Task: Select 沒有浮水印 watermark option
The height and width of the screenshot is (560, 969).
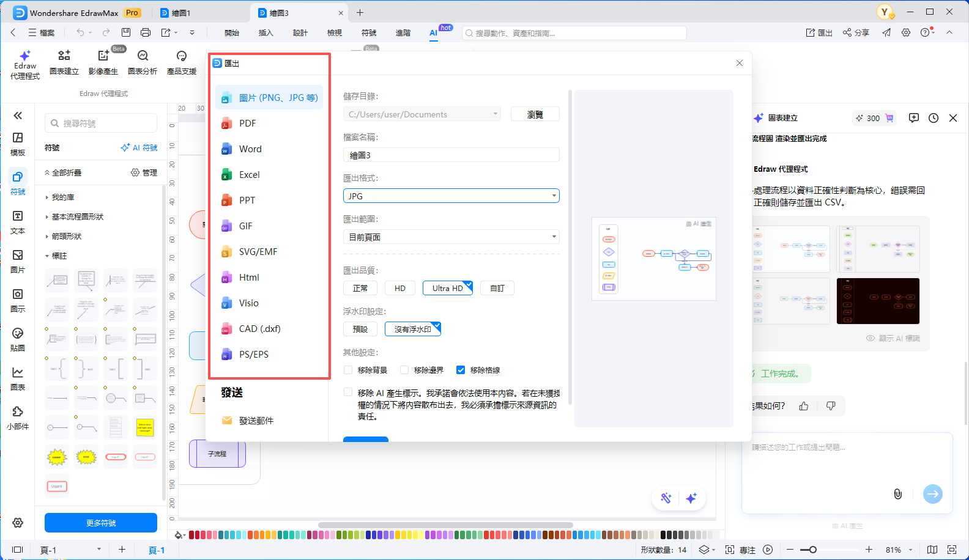Action: (413, 329)
